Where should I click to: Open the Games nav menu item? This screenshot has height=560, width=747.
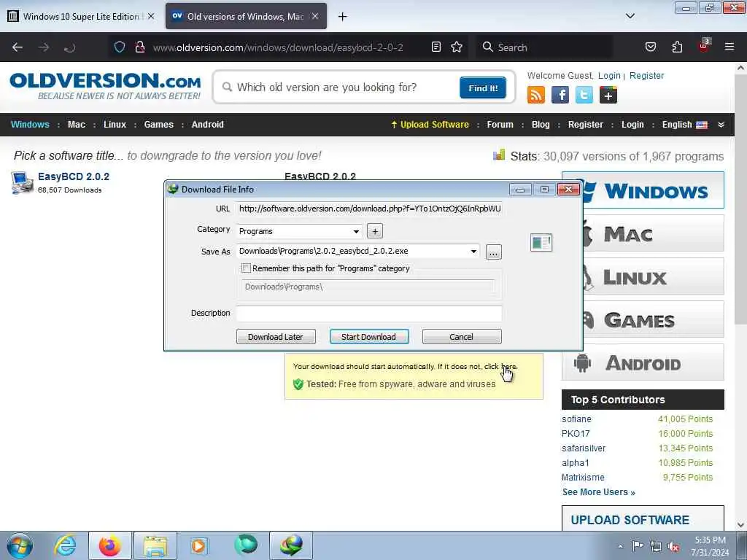[158, 124]
